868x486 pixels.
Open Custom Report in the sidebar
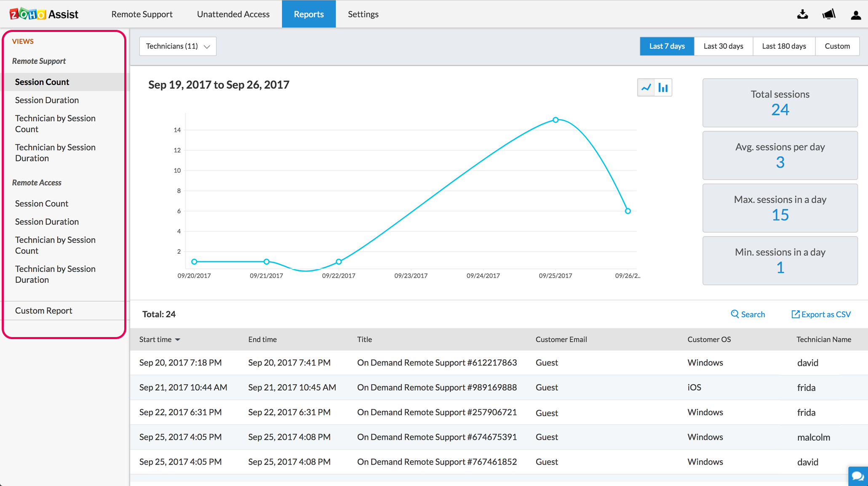[43, 311]
